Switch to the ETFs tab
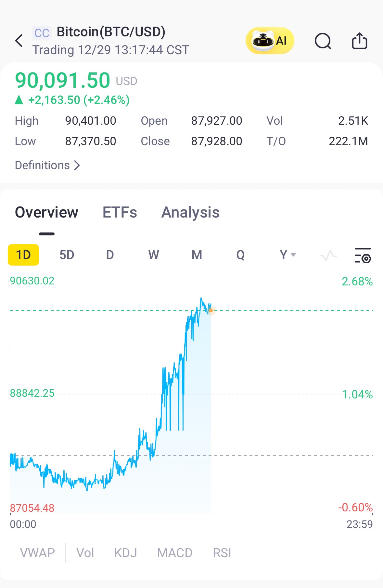This screenshot has height=588, width=383. (x=120, y=212)
